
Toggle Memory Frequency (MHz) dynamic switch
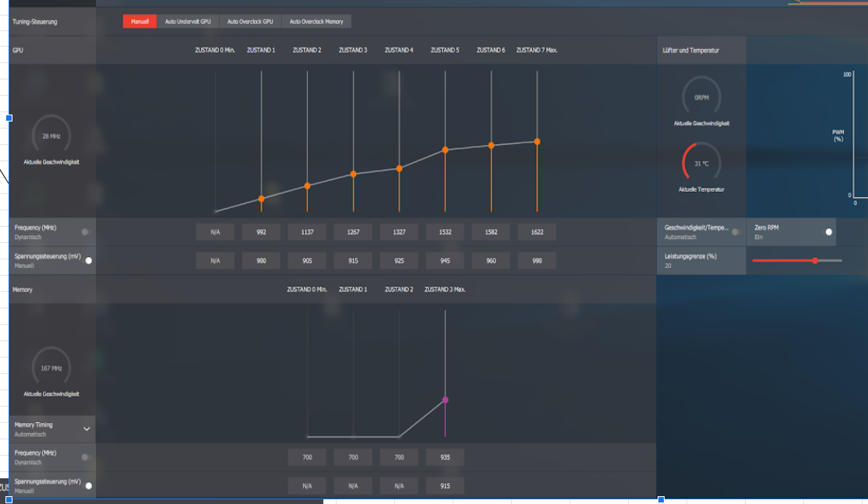[86, 457]
